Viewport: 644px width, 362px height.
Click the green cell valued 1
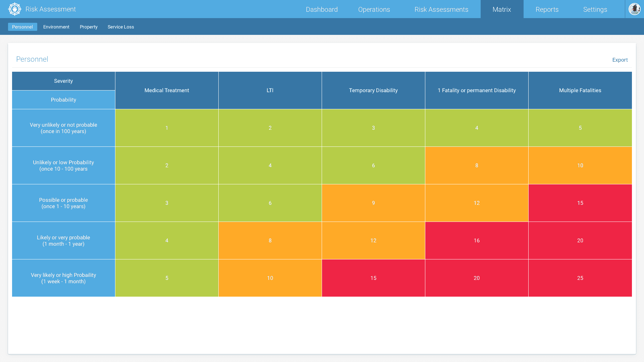pyautogui.click(x=167, y=128)
